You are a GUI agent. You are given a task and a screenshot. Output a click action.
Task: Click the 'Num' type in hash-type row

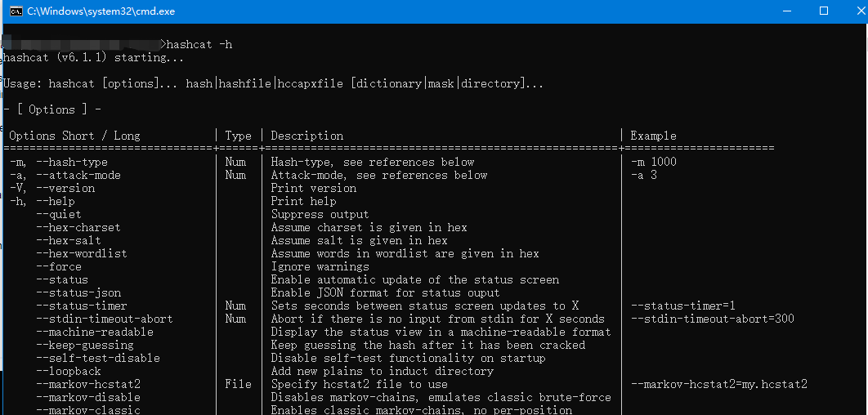click(x=235, y=162)
